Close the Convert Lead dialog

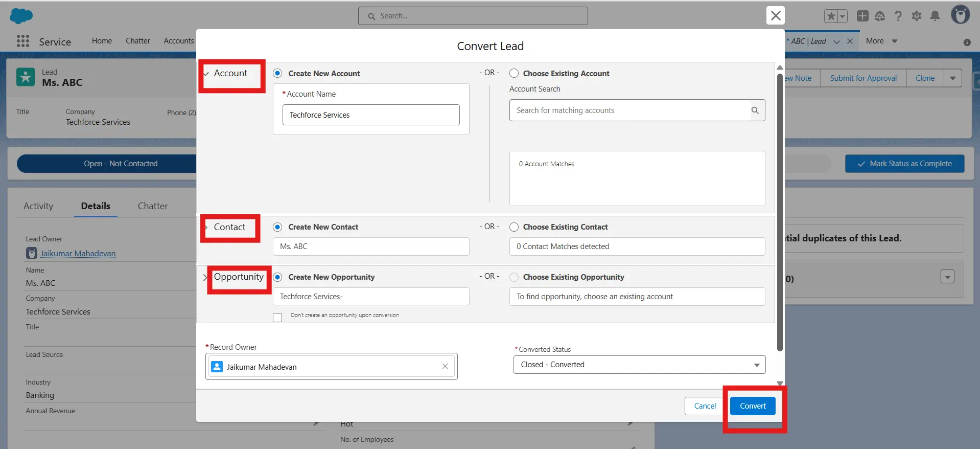(x=776, y=15)
